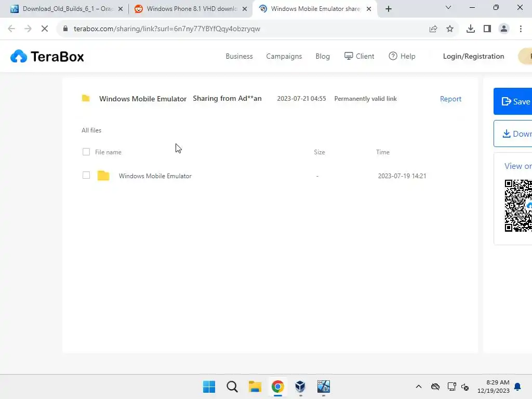This screenshot has width=532, height=399.
Task: Open notification bell in taskbar
Action: click(x=517, y=387)
